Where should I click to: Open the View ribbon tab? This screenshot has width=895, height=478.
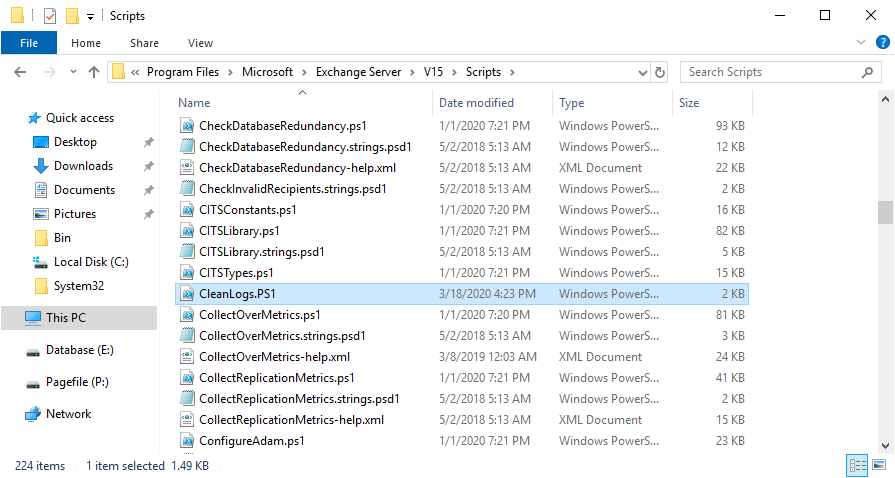pyautogui.click(x=200, y=43)
